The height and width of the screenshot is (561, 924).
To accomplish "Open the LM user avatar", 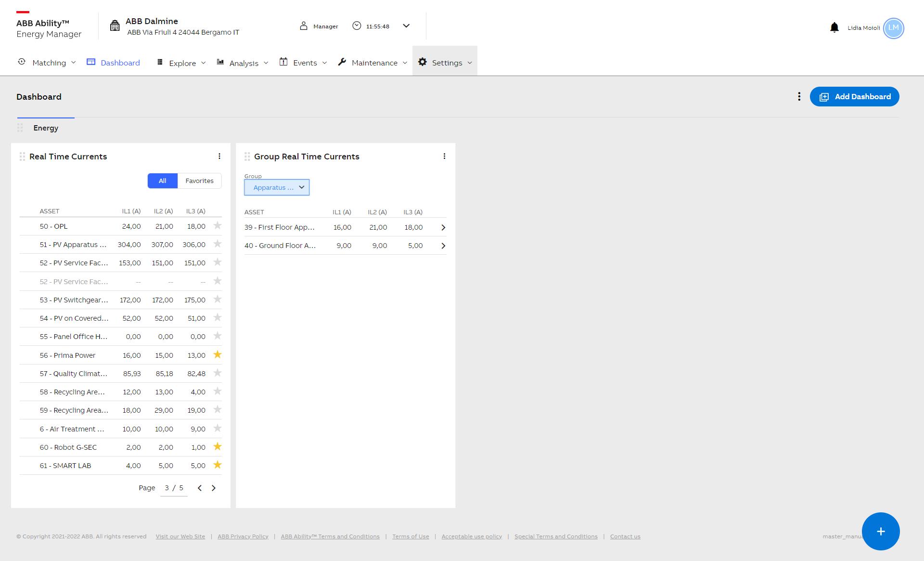I will point(894,28).
